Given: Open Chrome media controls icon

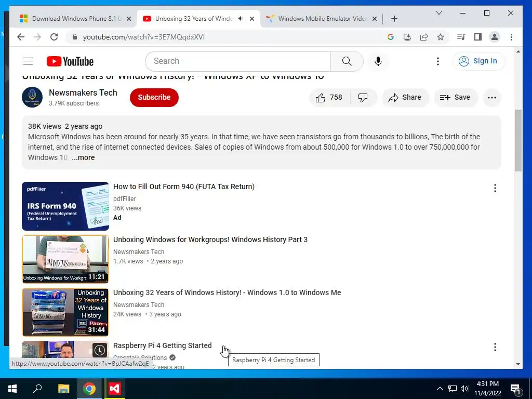Looking at the screenshot, I should click(461, 37).
